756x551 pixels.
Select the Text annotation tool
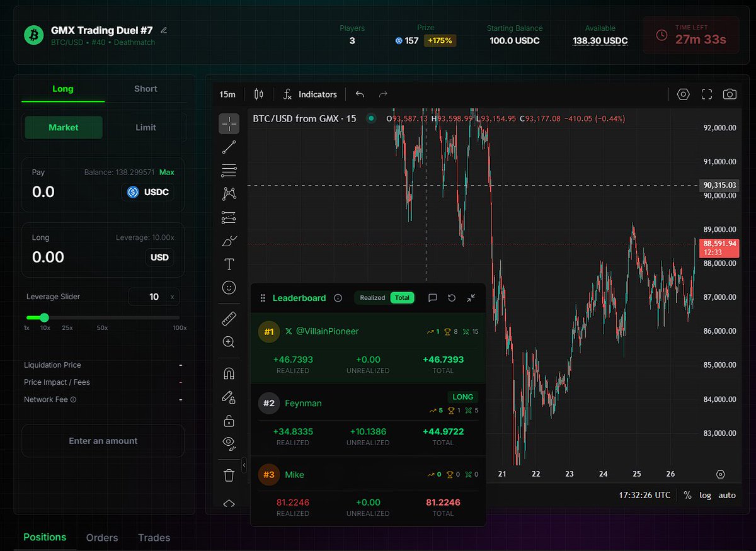coord(229,264)
